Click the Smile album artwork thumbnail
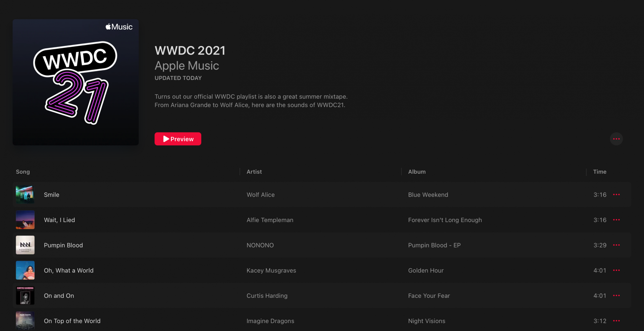This screenshot has height=331, width=644. (25, 195)
